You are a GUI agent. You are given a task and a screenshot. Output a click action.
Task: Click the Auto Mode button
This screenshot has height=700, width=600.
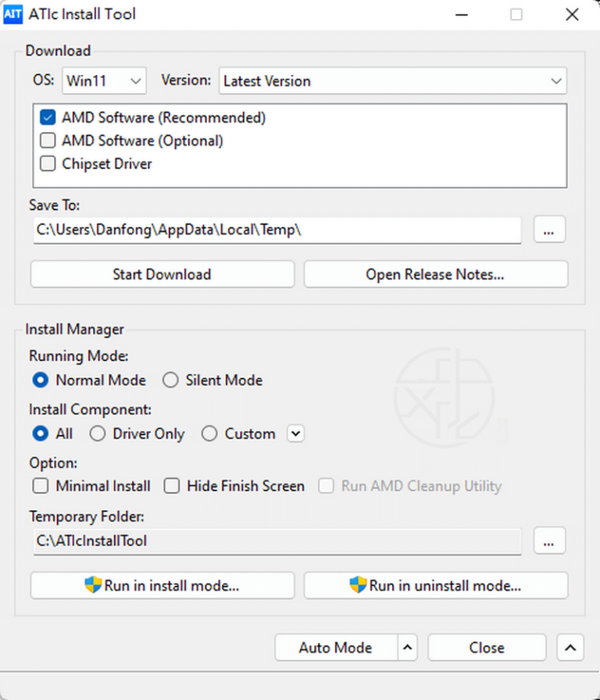point(336,647)
